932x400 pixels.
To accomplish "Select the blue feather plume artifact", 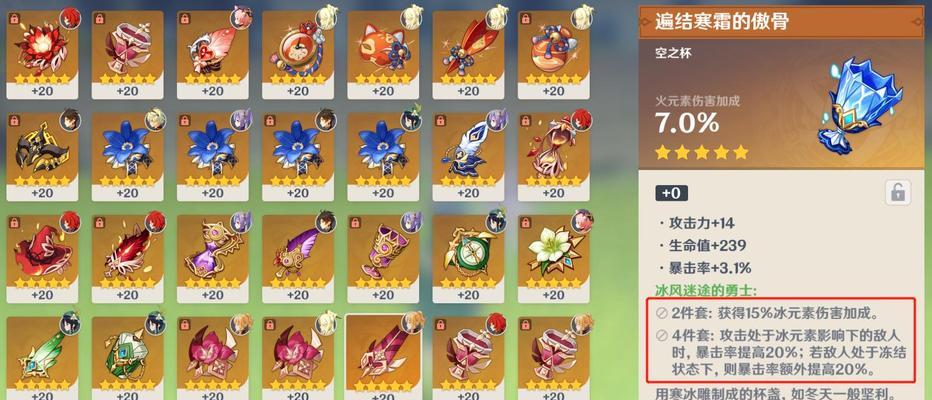I will (468, 157).
